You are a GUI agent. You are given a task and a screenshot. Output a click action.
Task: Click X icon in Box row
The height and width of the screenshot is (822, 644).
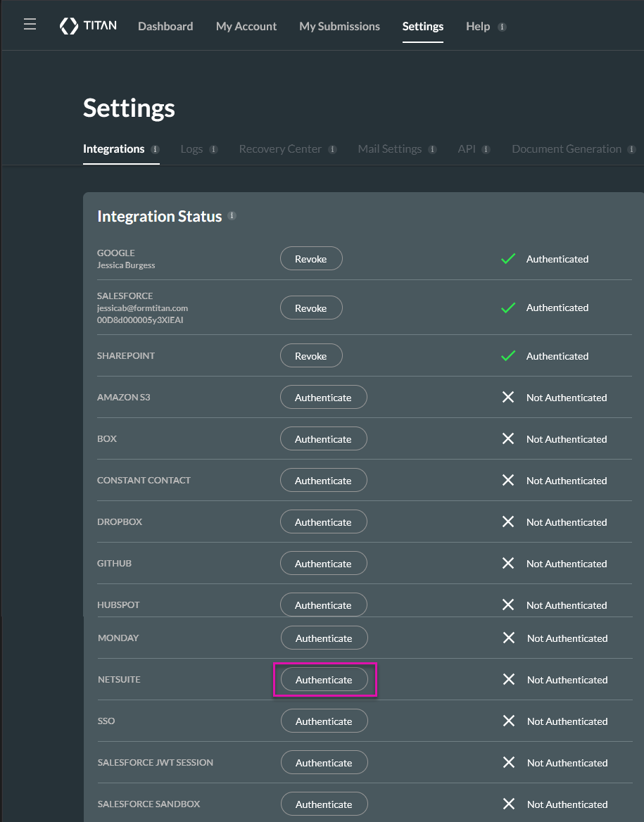tap(507, 438)
